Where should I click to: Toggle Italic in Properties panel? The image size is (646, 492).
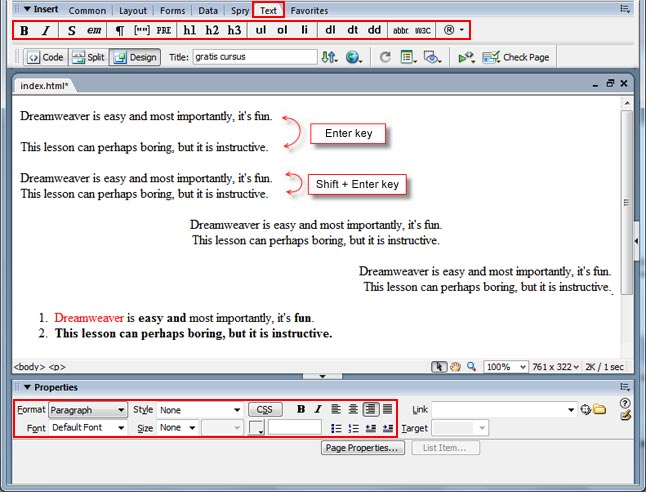pyautogui.click(x=318, y=409)
